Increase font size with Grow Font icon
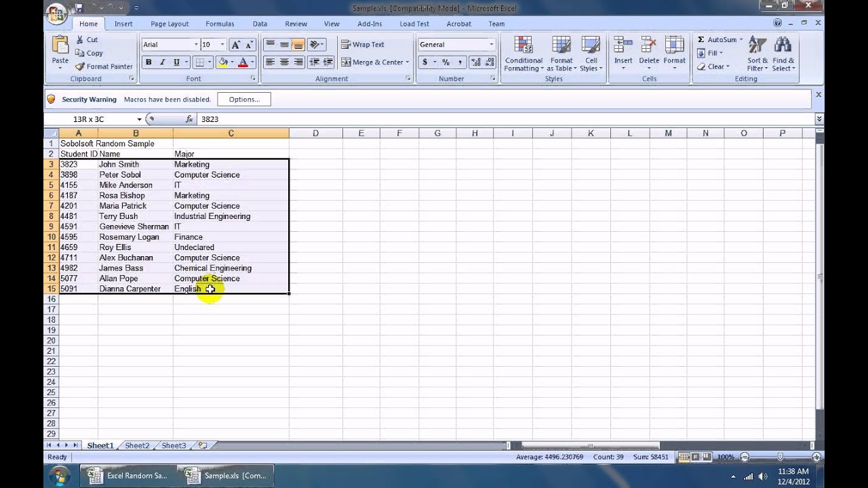The image size is (868, 488). pyautogui.click(x=235, y=45)
